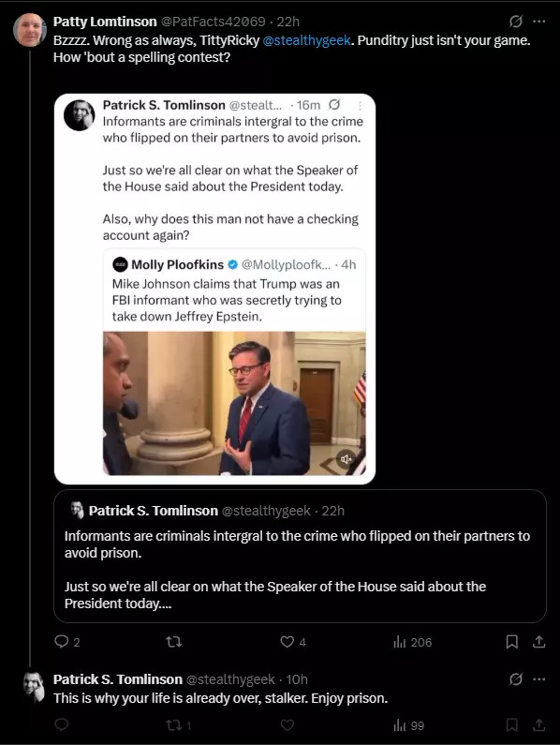The image size is (560, 745).
Task: Repost Patty Lomtinson's tweet
Action: click(x=174, y=642)
